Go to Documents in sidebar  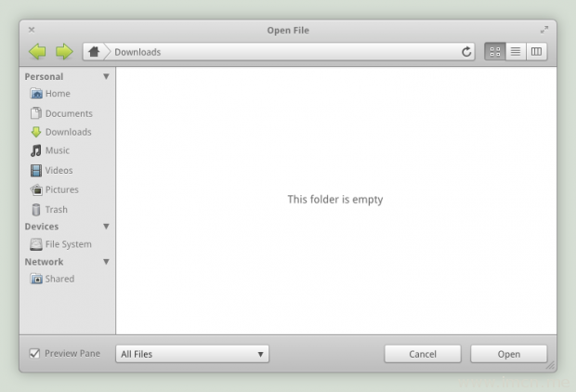click(68, 113)
